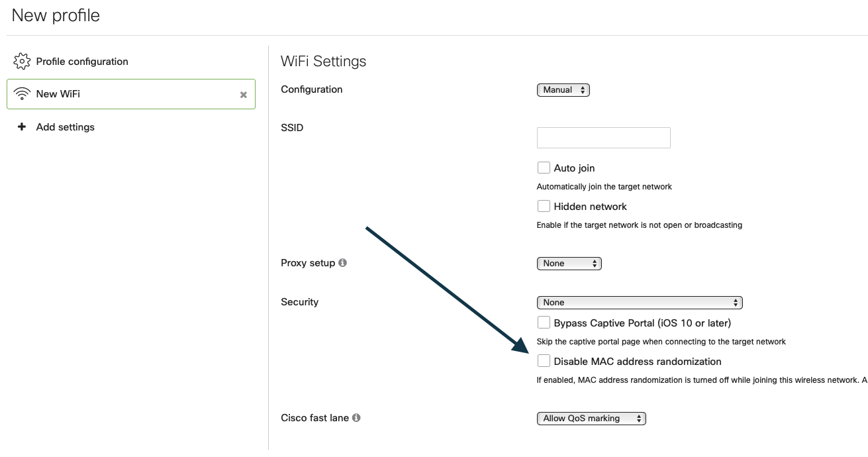The width and height of the screenshot is (868, 457).
Task: Click the Cisco fast lane info icon
Action: 356,418
